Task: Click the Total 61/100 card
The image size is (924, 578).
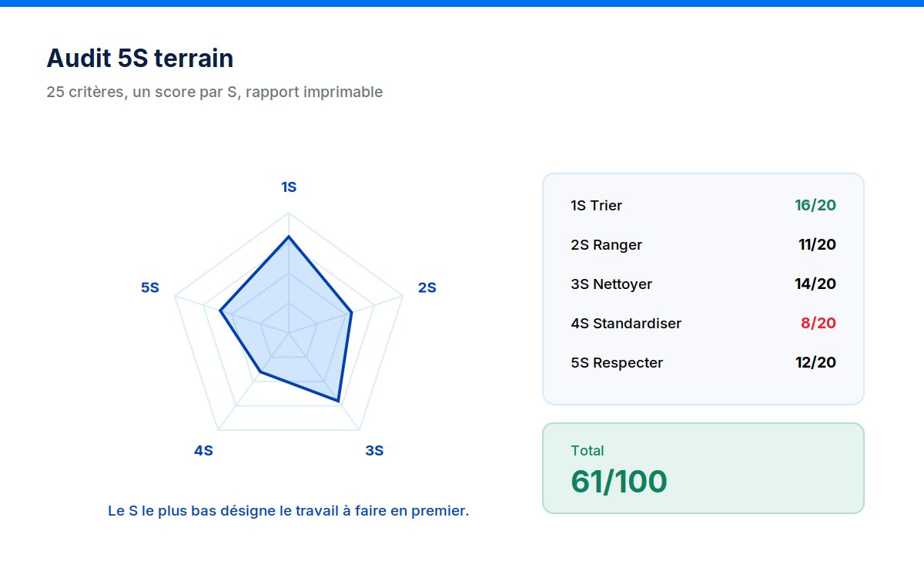Action: pos(704,468)
